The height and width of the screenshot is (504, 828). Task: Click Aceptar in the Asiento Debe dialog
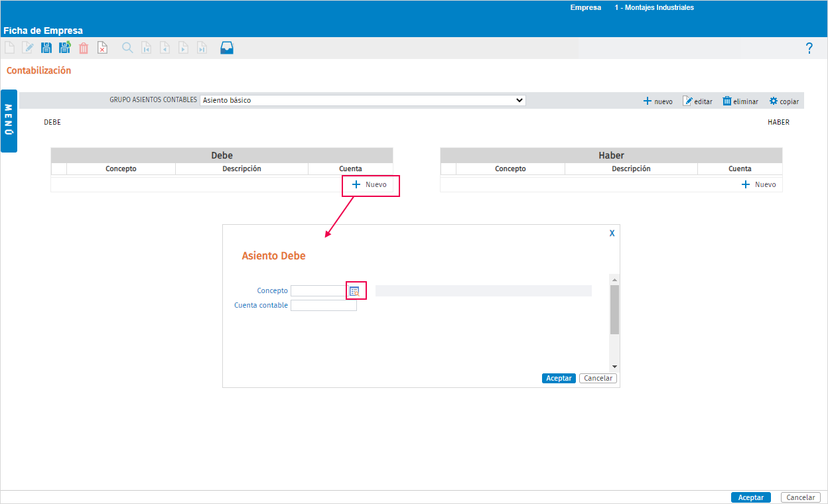(x=559, y=378)
